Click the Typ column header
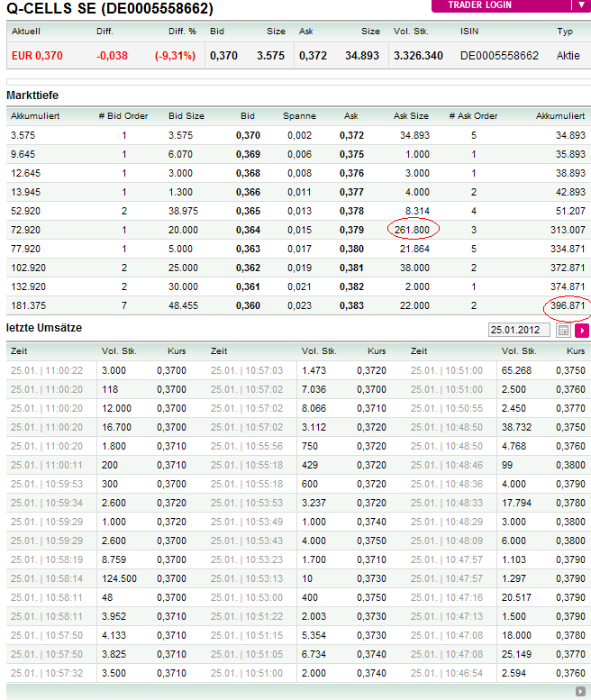 (565, 32)
